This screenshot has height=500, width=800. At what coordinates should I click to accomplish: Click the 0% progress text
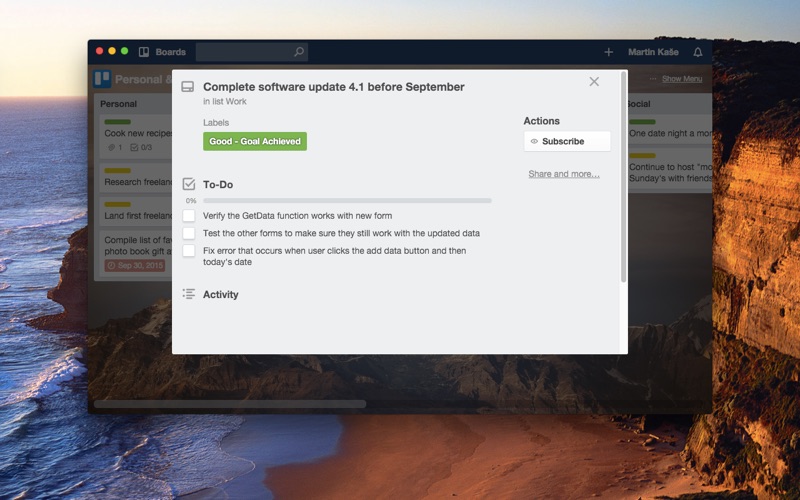coord(191,201)
